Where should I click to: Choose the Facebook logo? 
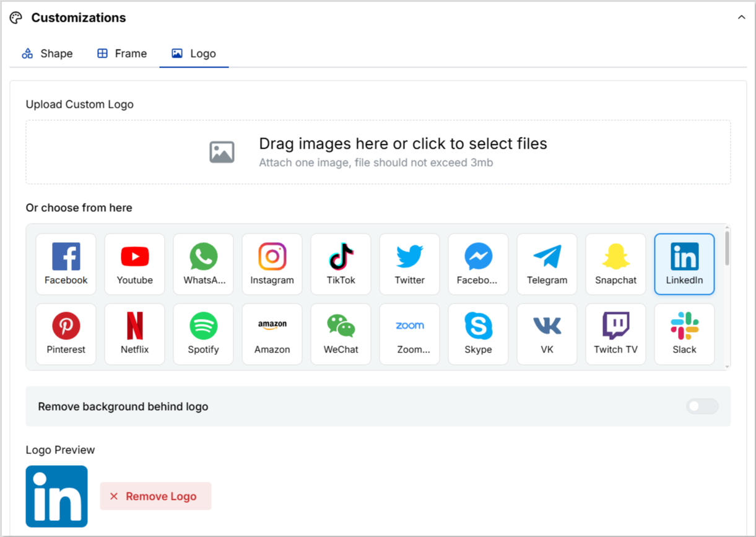tap(66, 264)
